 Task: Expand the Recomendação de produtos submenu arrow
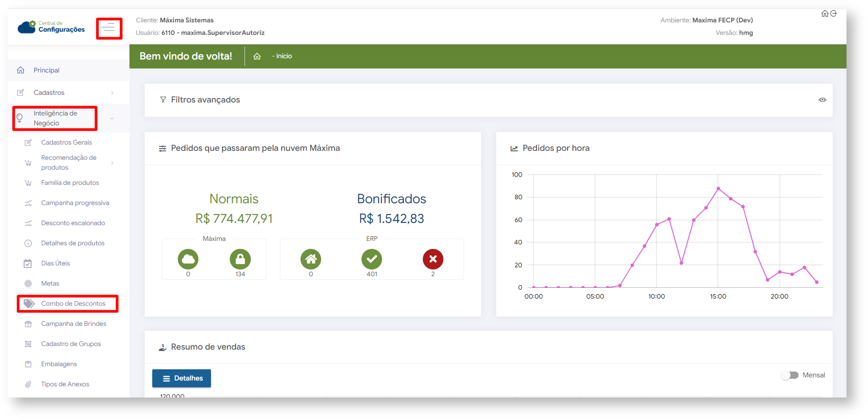(112, 163)
